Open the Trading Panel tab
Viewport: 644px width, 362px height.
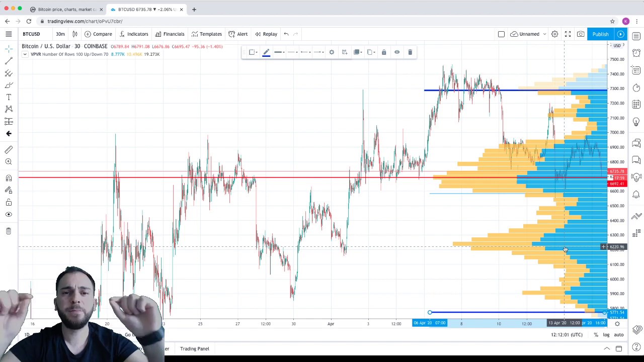pos(194,348)
